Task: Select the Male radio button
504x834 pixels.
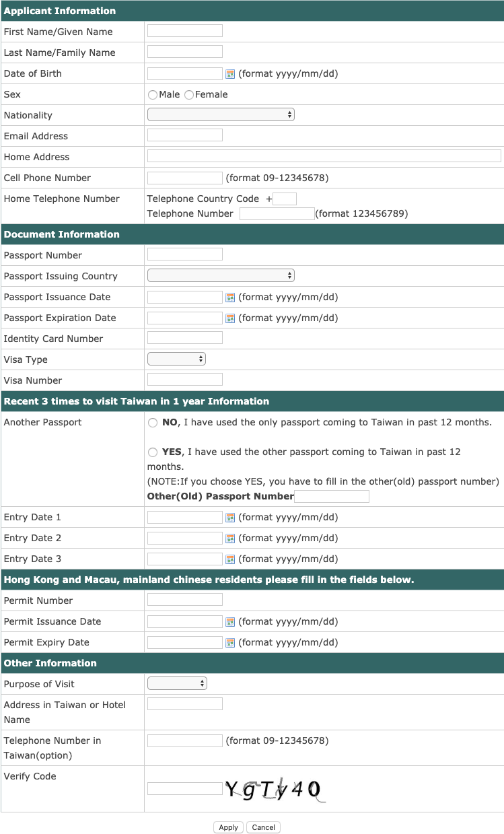Action: [153, 95]
